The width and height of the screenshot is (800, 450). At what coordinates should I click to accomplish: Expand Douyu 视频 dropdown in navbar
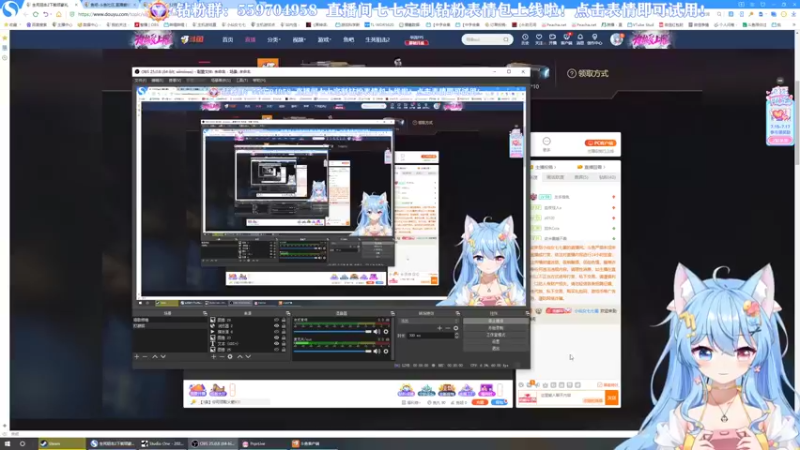coord(299,39)
